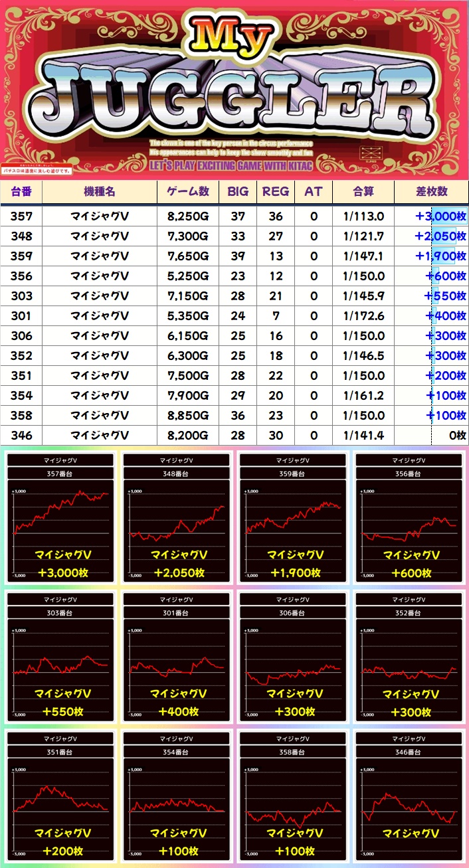Select the 台番 column header
This screenshot has width=469, height=868.
click(21, 192)
